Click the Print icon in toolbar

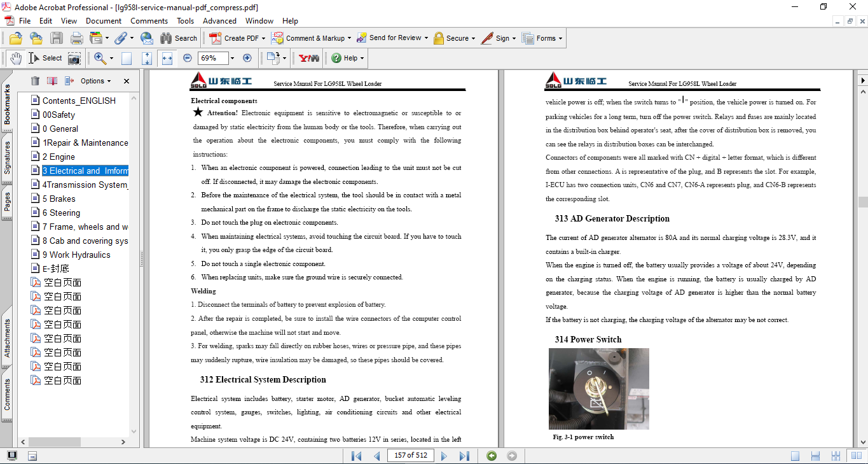(x=77, y=38)
